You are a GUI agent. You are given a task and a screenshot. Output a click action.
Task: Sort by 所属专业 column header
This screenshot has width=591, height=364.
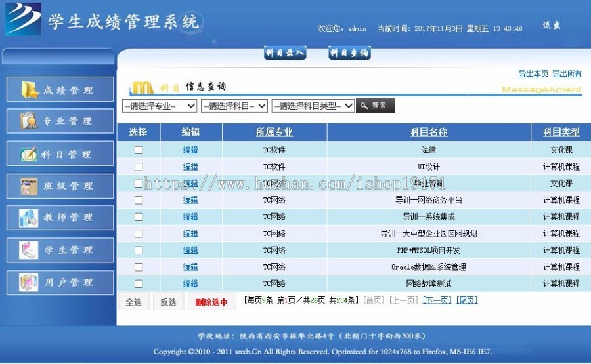point(274,132)
